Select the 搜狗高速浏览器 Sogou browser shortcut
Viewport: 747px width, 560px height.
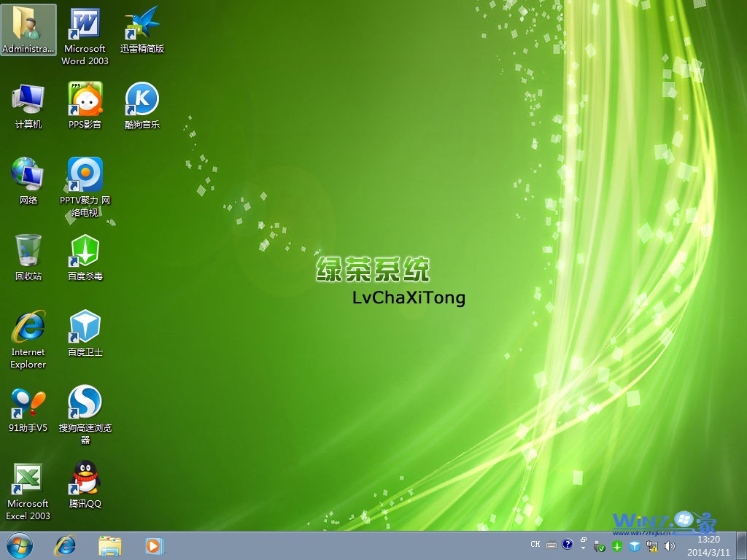coord(85,415)
